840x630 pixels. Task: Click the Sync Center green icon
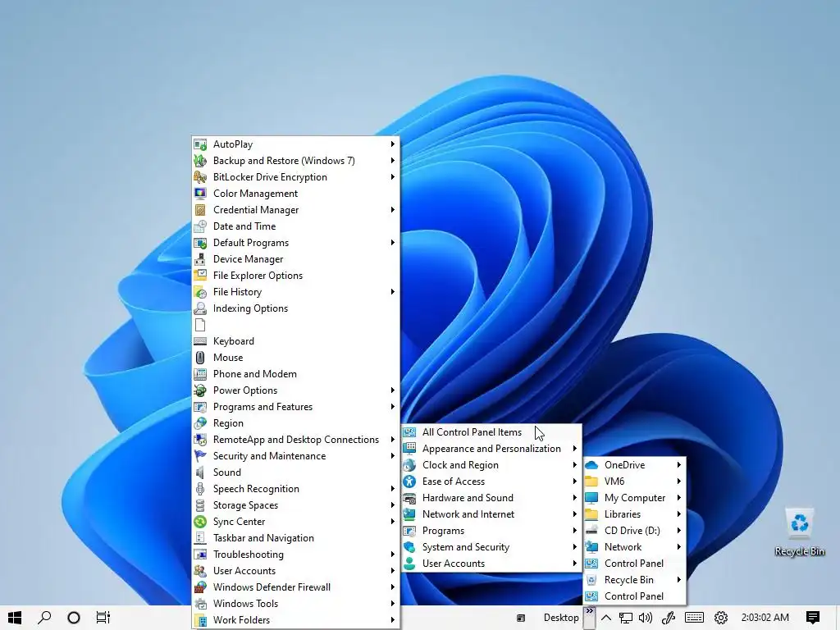[x=200, y=522]
